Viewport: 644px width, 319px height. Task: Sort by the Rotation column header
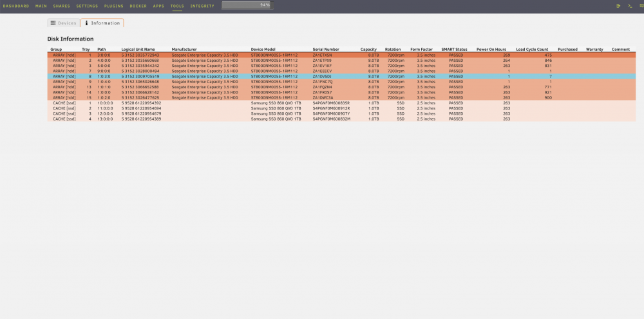(x=393, y=50)
